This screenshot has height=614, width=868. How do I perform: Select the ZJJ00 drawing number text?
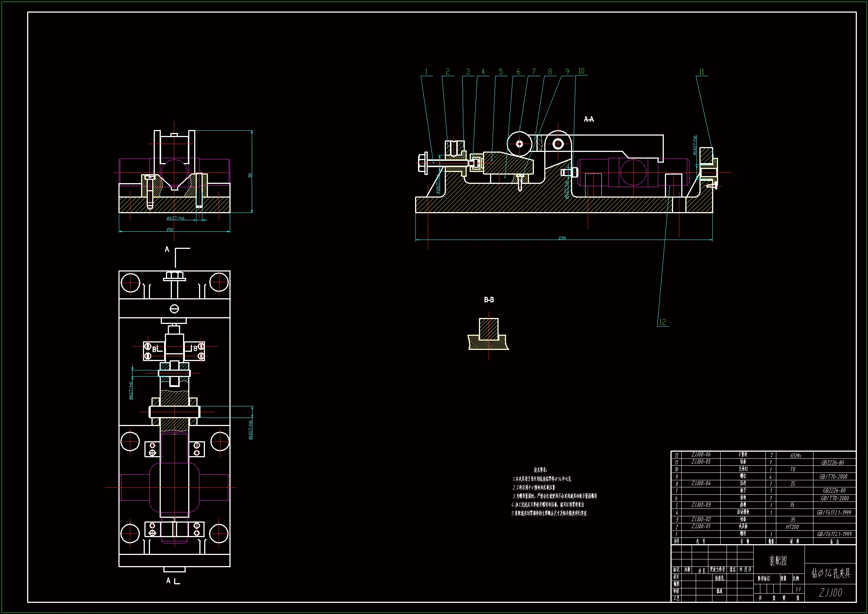click(x=830, y=592)
